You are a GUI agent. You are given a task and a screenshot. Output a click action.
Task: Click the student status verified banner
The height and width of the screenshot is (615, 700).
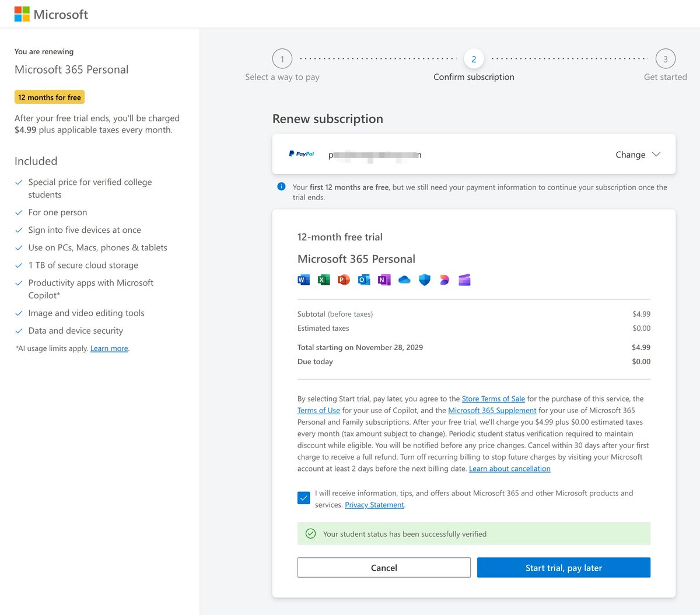[x=474, y=533]
